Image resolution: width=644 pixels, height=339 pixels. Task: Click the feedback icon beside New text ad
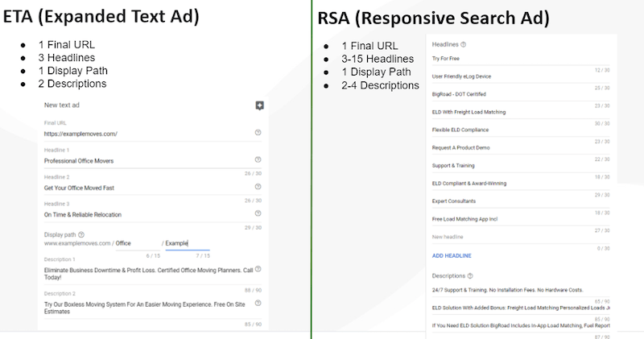point(259,105)
